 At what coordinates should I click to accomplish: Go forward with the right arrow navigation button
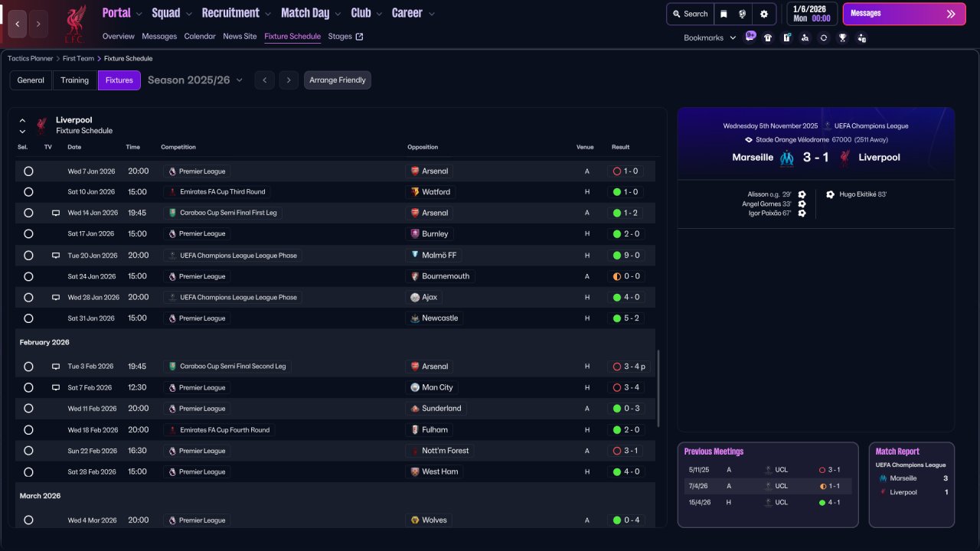coord(38,24)
